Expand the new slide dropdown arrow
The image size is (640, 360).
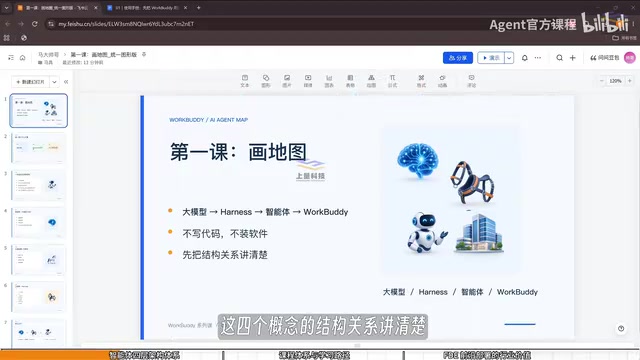(x=54, y=82)
